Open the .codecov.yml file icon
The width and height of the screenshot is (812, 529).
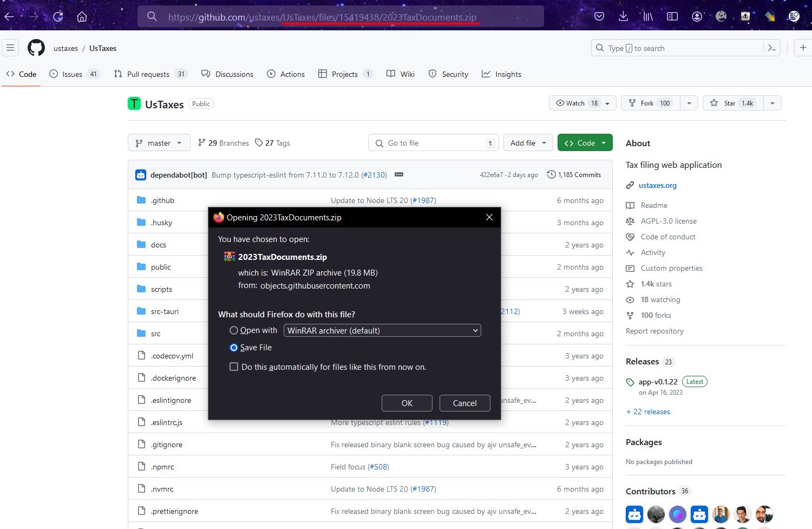point(141,355)
